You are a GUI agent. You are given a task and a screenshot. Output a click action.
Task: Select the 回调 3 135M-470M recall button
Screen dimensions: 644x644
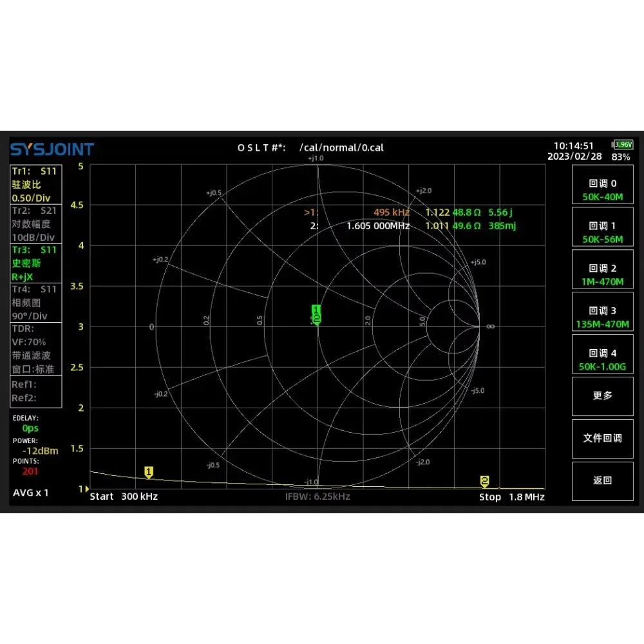tap(602, 312)
